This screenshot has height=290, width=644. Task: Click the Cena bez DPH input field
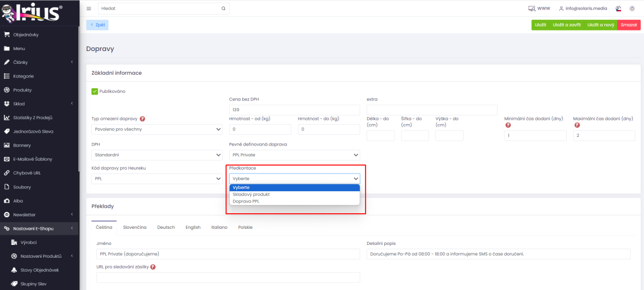pyautogui.click(x=295, y=110)
